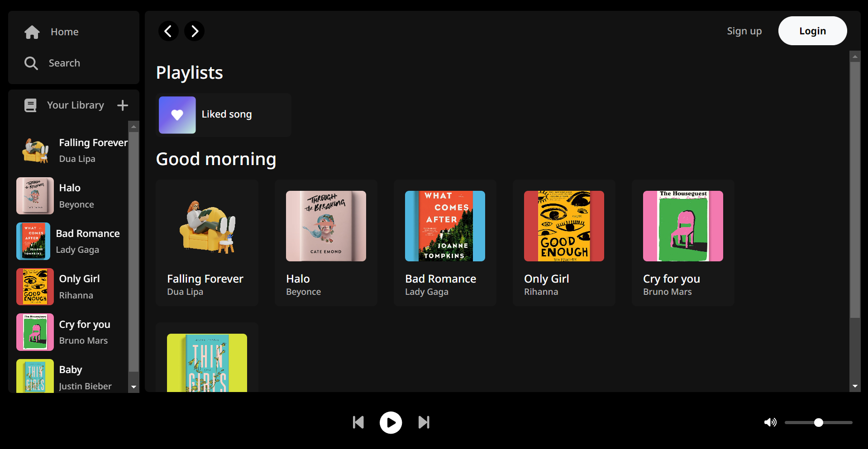Open Only Girl card cover in Good morning
This screenshot has height=449, width=868.
(564, 226)
